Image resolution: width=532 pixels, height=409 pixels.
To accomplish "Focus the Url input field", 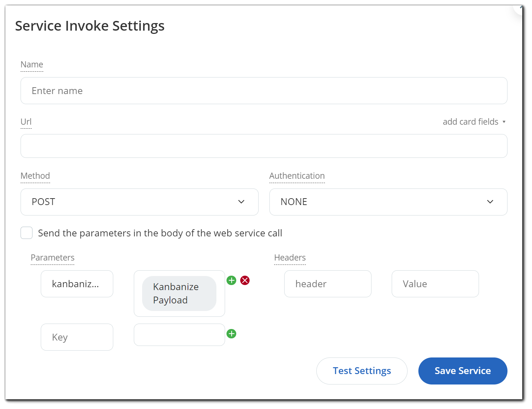I will (264, 146).
